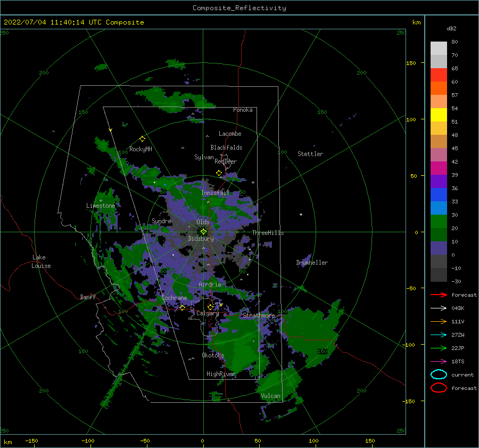Click the Lake Louise label
The width and height of the screenshot is (479, 448).
pyautogui.click(x=41, y=262)
